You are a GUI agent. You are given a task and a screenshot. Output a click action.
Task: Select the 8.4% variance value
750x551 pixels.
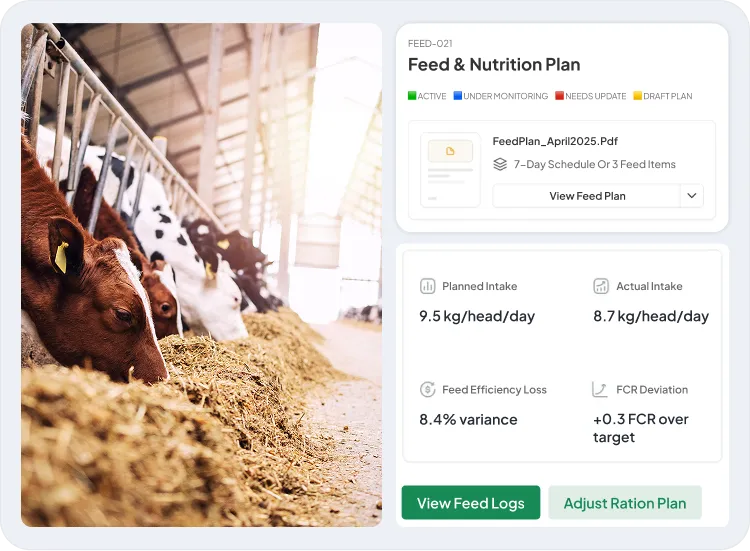468,420
